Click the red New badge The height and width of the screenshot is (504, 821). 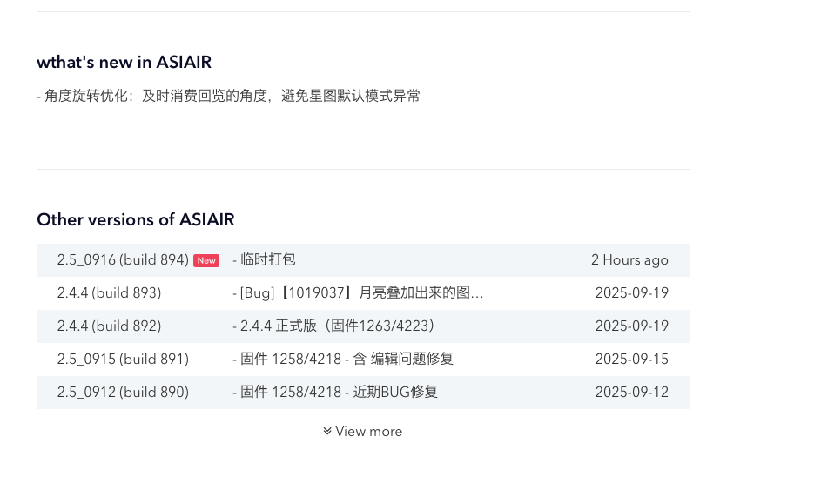pos(206,260)
